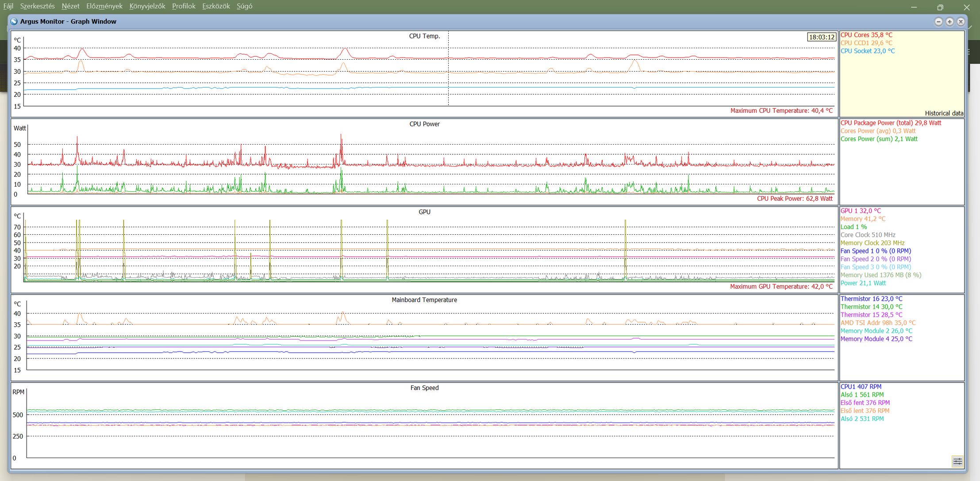
Task: Click the Historical data label
Action: (x=944, y=113)
